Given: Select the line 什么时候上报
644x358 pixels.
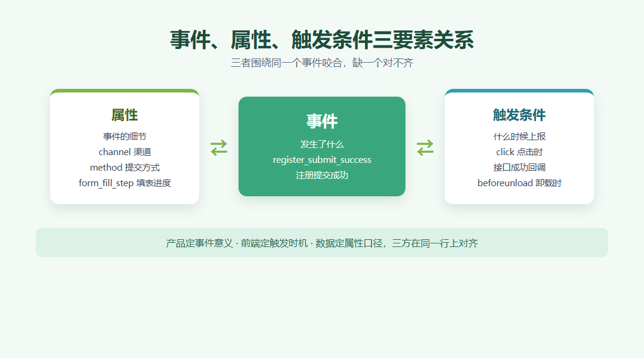Looking at the screenshot, I should [519, 137].
